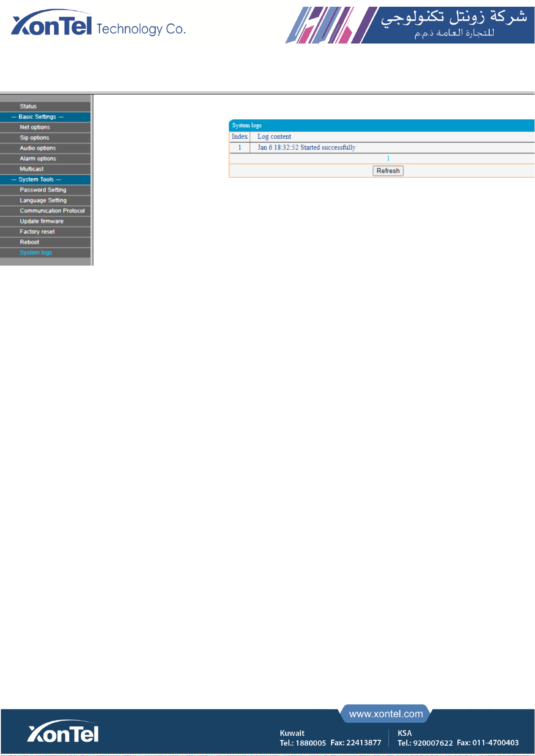
Task: Open Update firmware page
Action: [x=45, y=221]
